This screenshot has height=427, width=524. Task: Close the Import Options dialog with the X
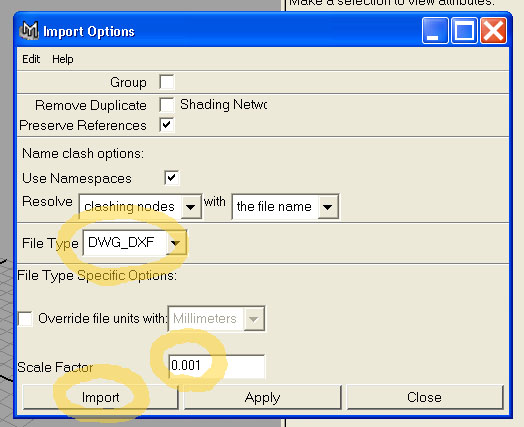pyautogui.click(x=493, y=31)
